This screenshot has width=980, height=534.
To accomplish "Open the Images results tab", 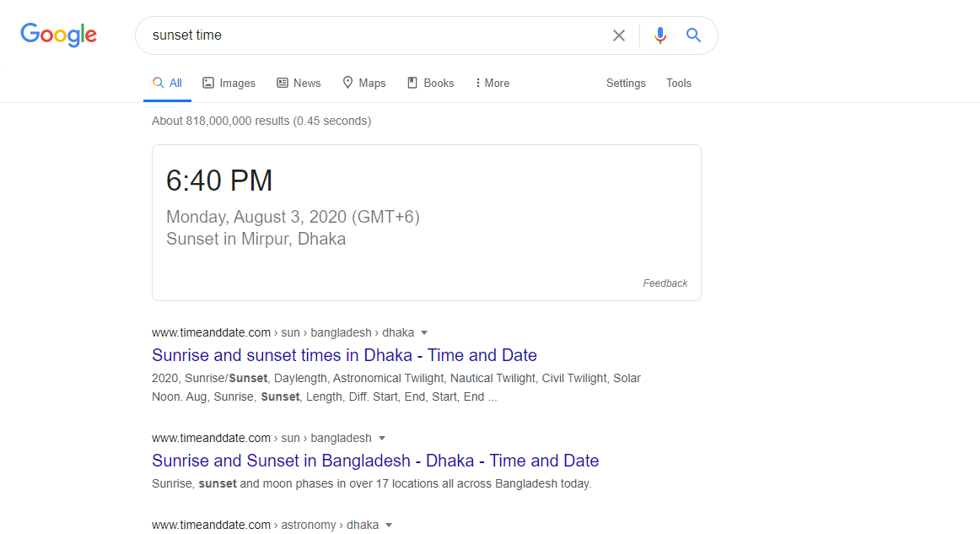I will tap(229, 83).
